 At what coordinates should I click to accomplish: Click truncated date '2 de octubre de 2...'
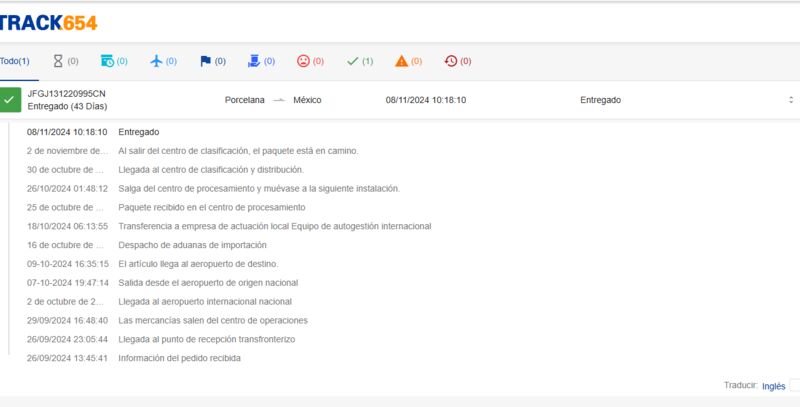tap(65, 301)
